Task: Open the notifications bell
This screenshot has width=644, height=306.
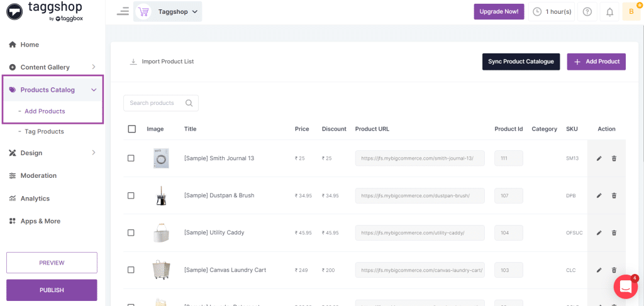Action: pyautogui.click(x=609, y=12)
